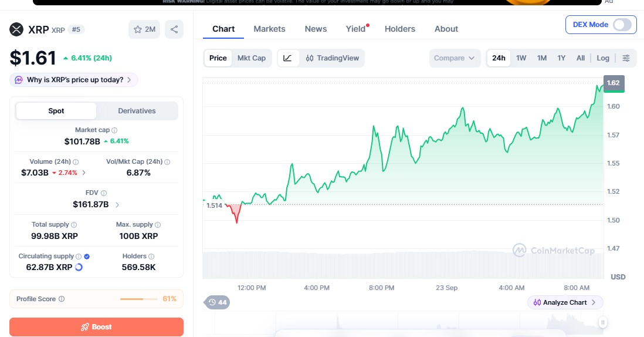Click the AI icon in price question

coord(19,80)
